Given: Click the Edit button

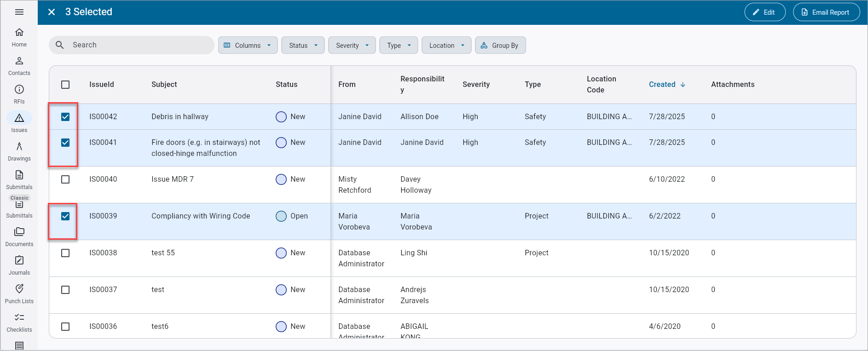Looking at the screenshot, I should pyautogui.click(x=765, y=12).
